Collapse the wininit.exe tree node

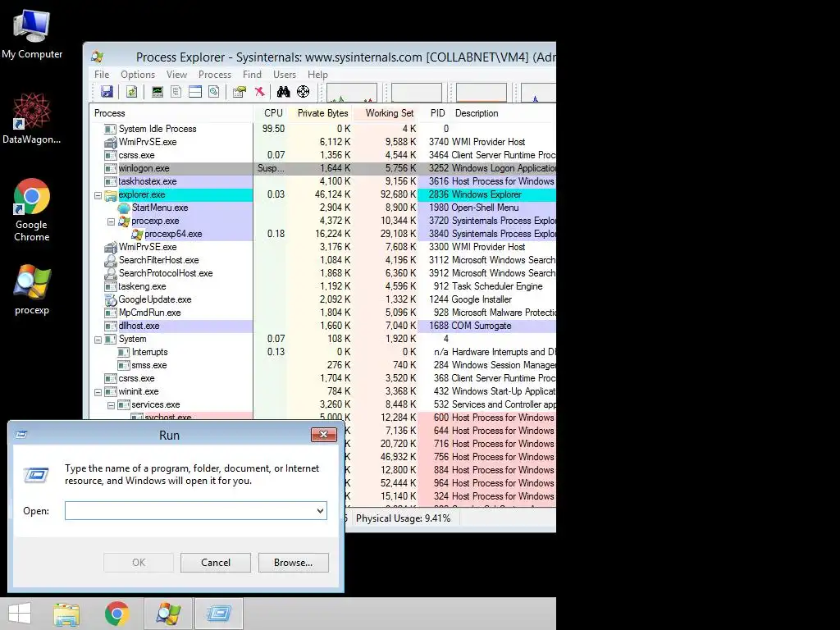click(98, 392)
